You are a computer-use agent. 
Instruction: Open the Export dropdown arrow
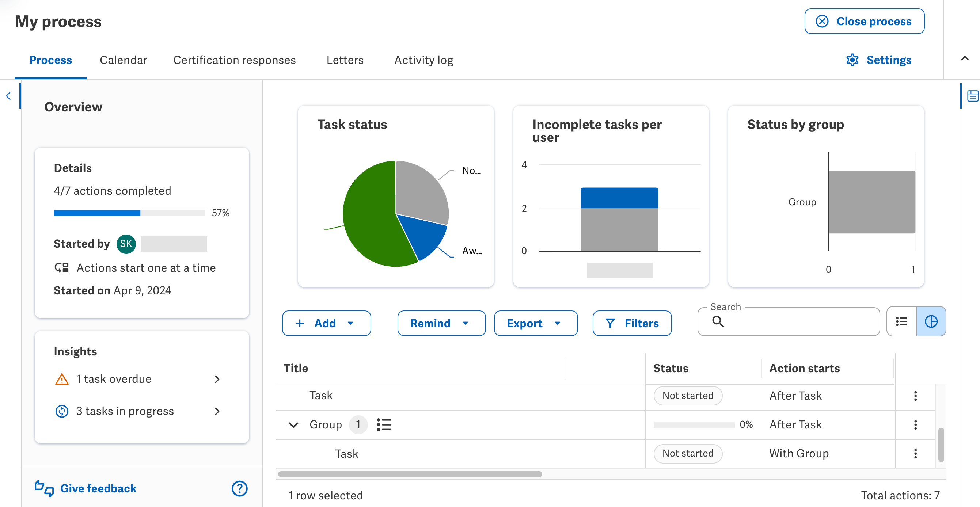click(557, 323)
